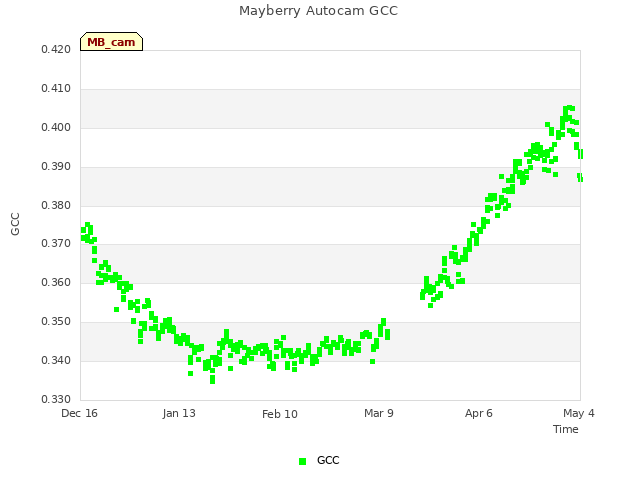640x480 pixels.
Task: Click the x-axis date Mar 9
Action: click(379, 413)
